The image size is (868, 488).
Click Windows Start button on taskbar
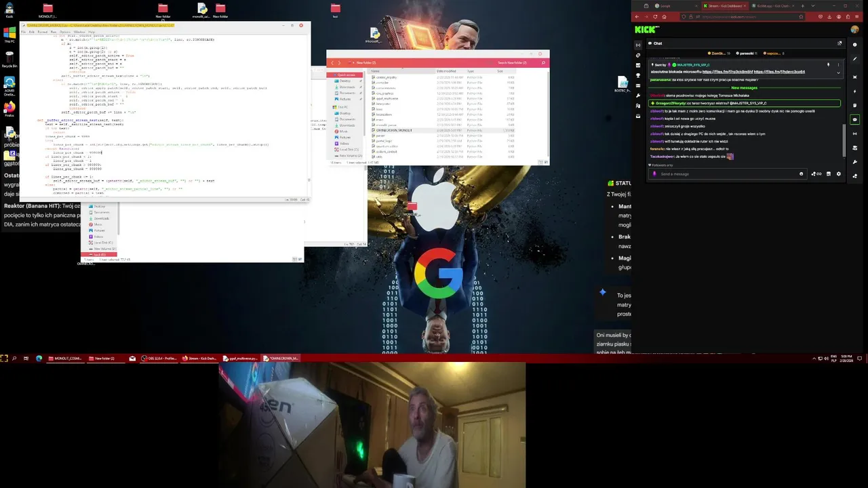(x=4, y=358)
